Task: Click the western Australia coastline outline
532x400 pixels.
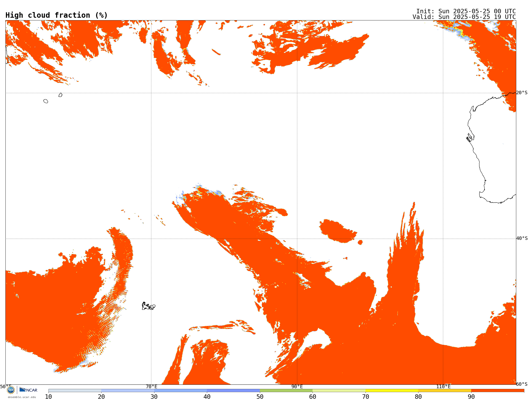Action: (491, 148)
